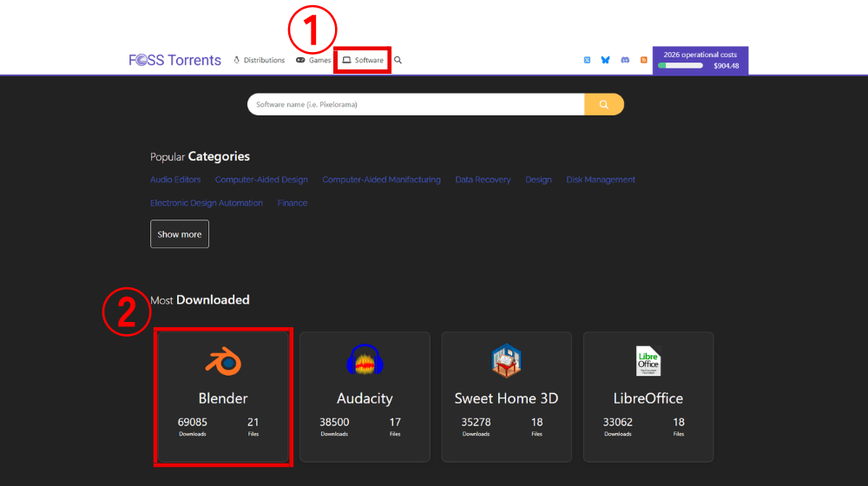Open the Games navigation tab
Image resolution: width=868 pixels, height=486 pixels.
(313, 61)
